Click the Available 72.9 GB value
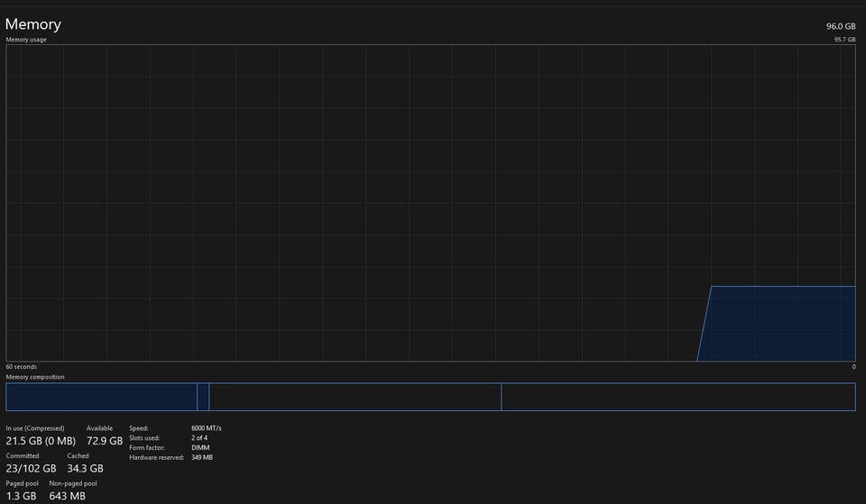The image size is (866, 504). click(x=105, y=441)
